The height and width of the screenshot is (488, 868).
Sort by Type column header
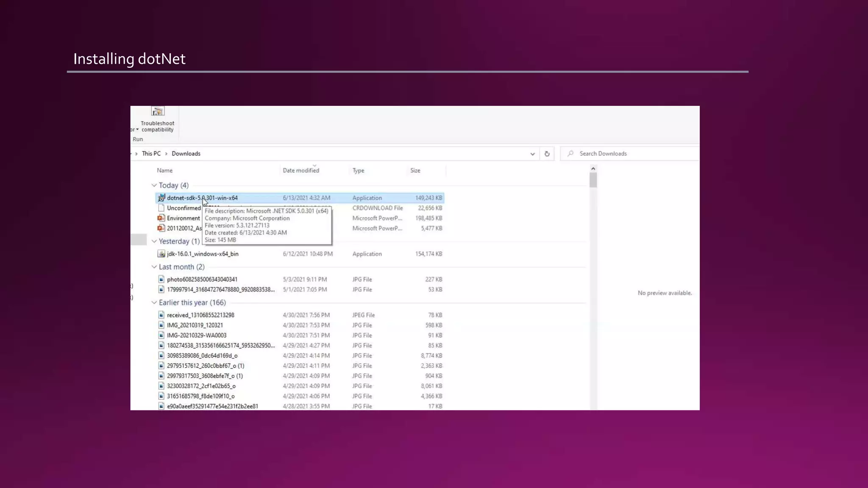pos(359,170)
